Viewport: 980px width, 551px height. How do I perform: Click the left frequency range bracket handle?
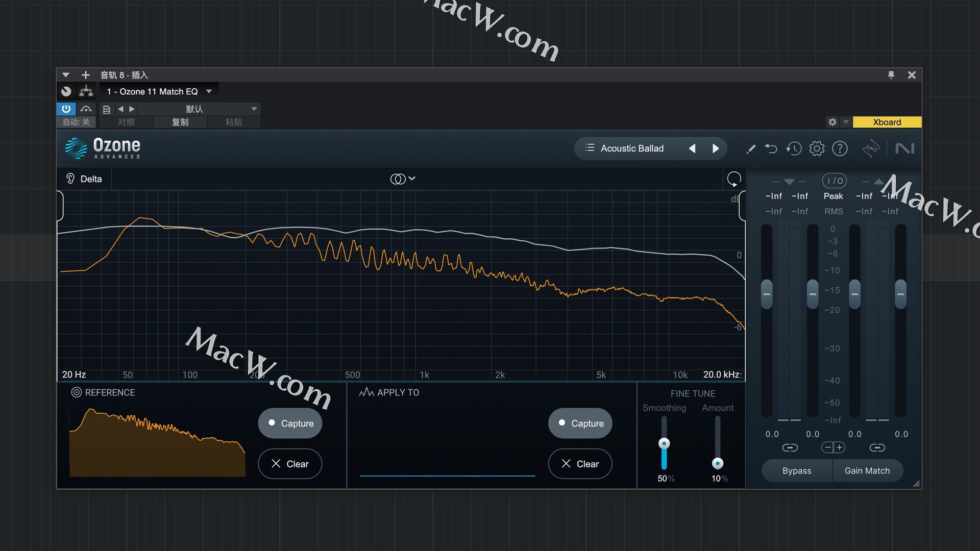[60, 206]
